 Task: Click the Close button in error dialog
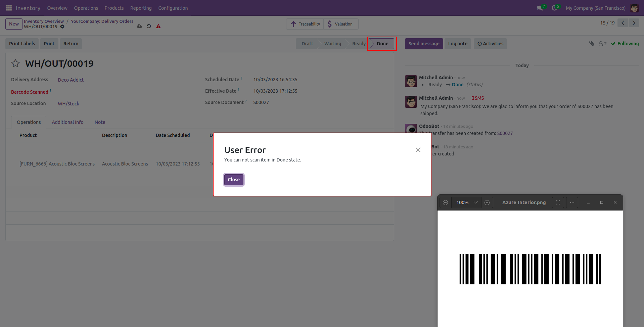pos(234,180)
